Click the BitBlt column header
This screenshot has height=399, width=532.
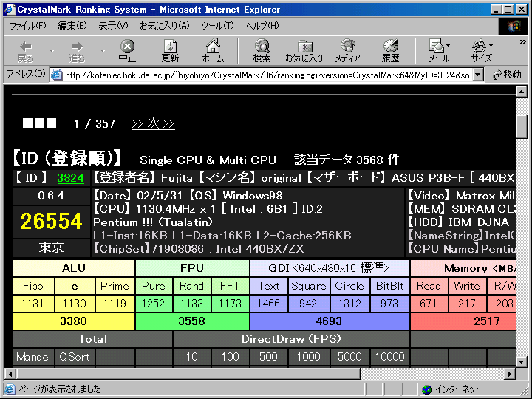(x=390, y=286)
